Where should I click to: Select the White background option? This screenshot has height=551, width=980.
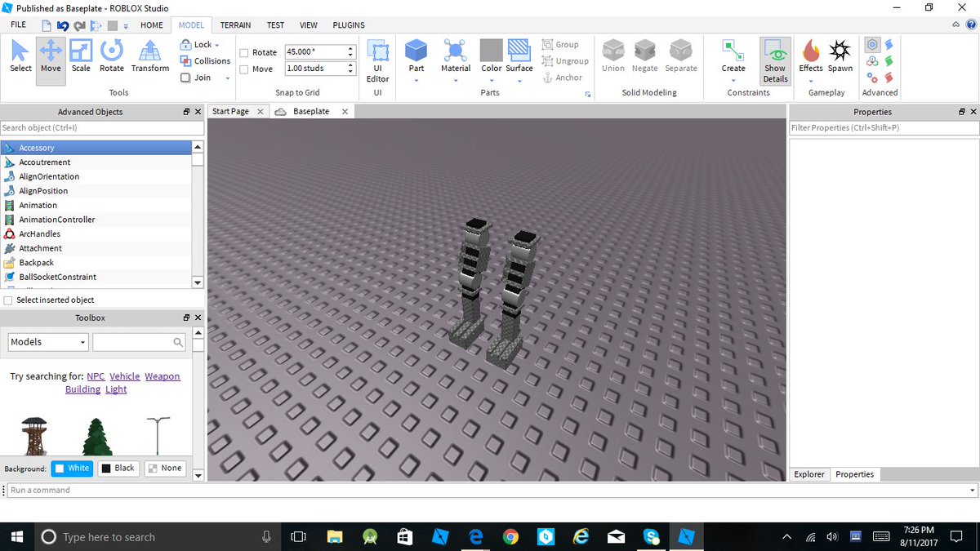coord(71,469)
